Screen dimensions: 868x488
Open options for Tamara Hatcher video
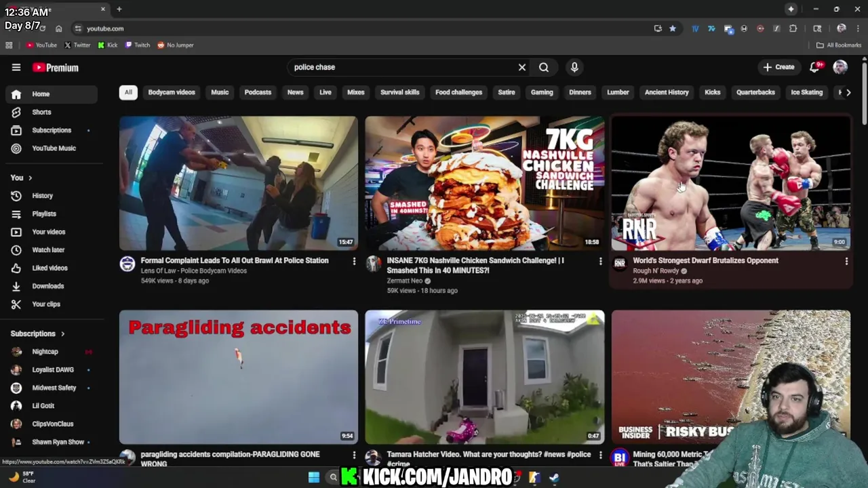[x=600, y=455]
